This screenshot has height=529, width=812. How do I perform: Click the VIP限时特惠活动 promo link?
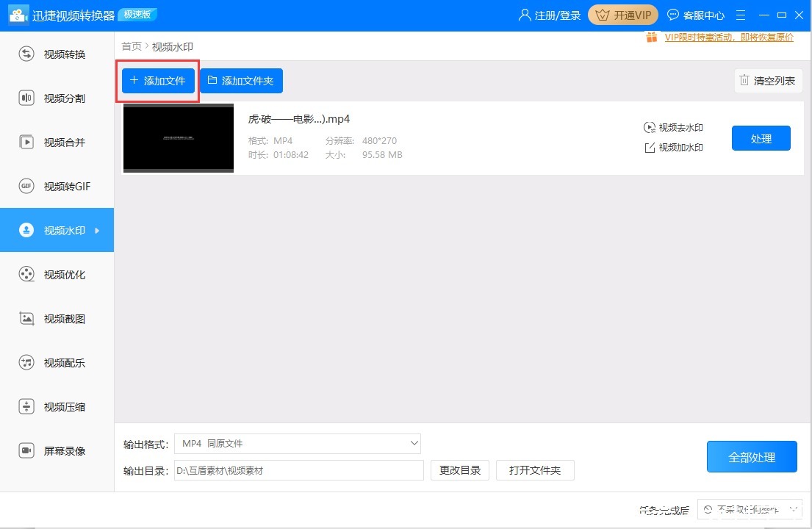click(x=729, y=37)
